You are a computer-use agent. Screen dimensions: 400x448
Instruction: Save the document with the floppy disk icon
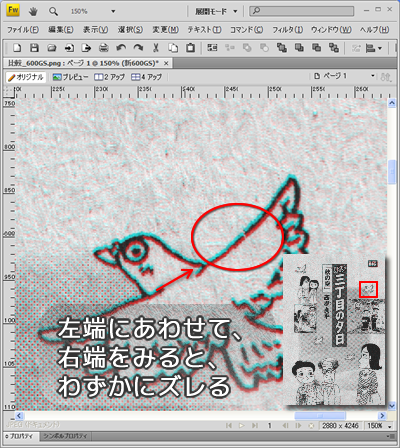34,48
